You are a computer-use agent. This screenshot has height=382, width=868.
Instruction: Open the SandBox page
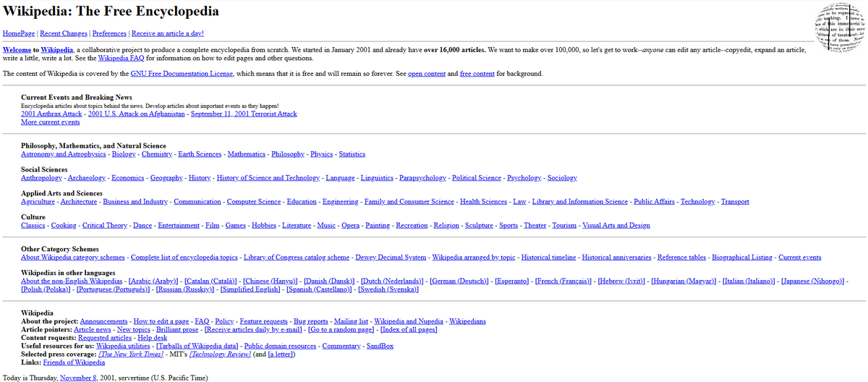[x=380, y=346]
